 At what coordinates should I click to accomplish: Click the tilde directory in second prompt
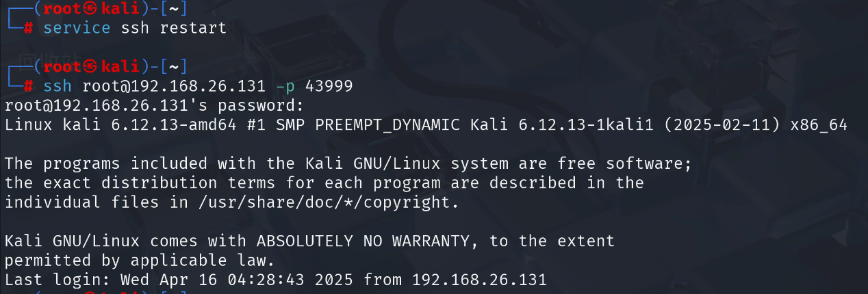[x=175, y=66]
